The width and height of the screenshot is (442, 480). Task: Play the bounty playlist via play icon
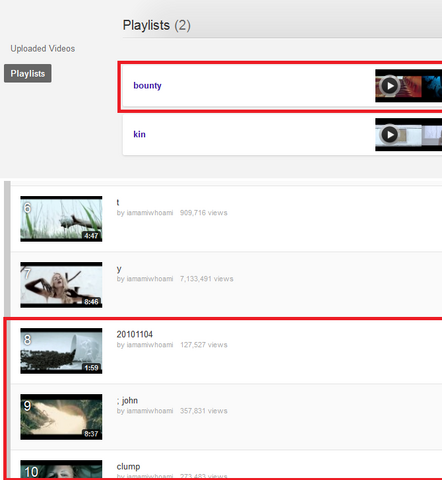389,86
